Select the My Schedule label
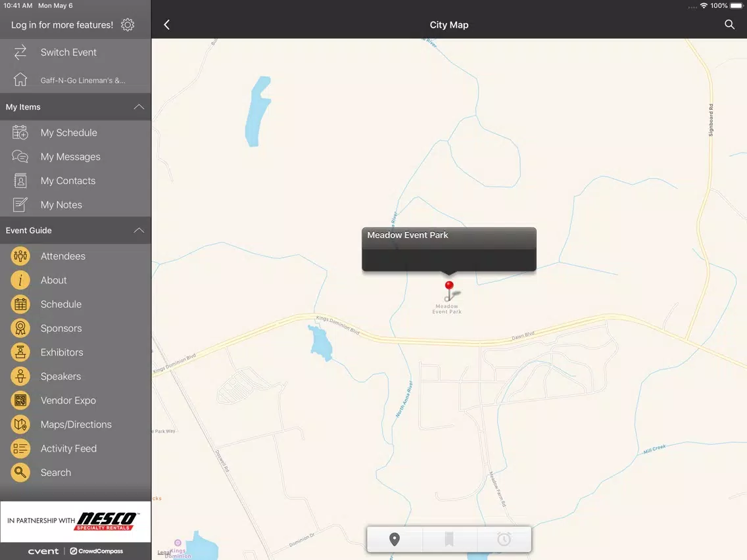Viewport: 747px width, 560px height. coord(68,133)
